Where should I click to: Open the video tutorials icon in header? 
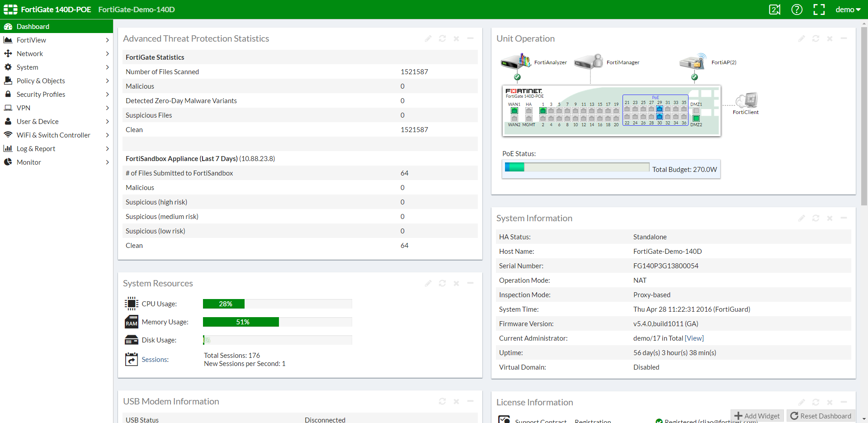pos(774,10)
